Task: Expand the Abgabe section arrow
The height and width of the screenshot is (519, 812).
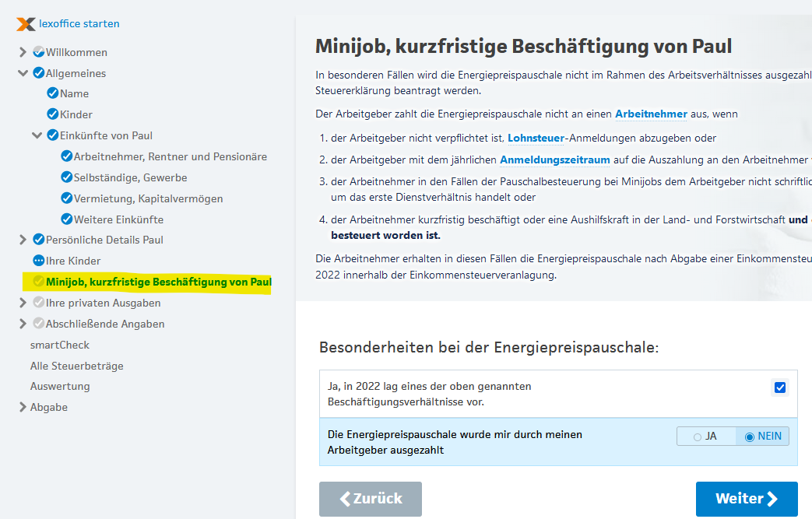Action: coord(23,407)
